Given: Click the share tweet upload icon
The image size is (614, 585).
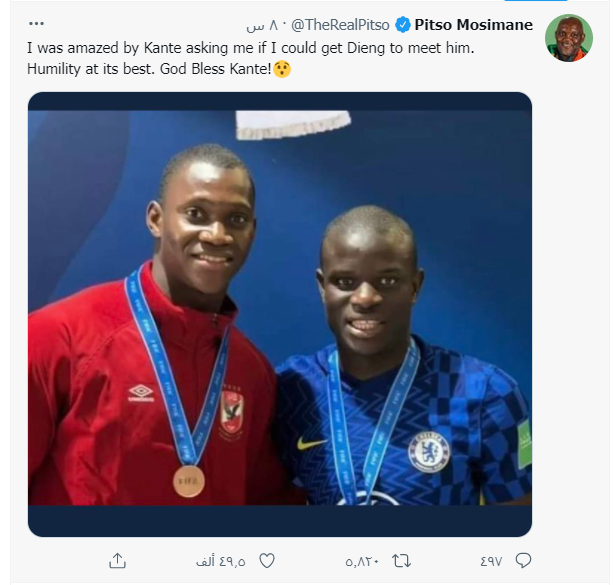Looking at the screenshot, I should (x=117, y=560).
